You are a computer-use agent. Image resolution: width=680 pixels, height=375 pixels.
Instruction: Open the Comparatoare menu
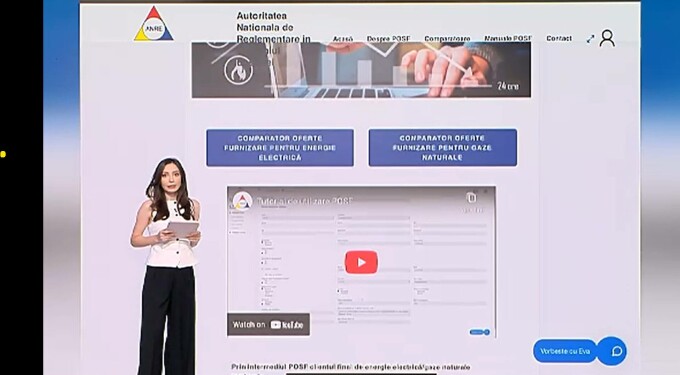pos(447,39)
